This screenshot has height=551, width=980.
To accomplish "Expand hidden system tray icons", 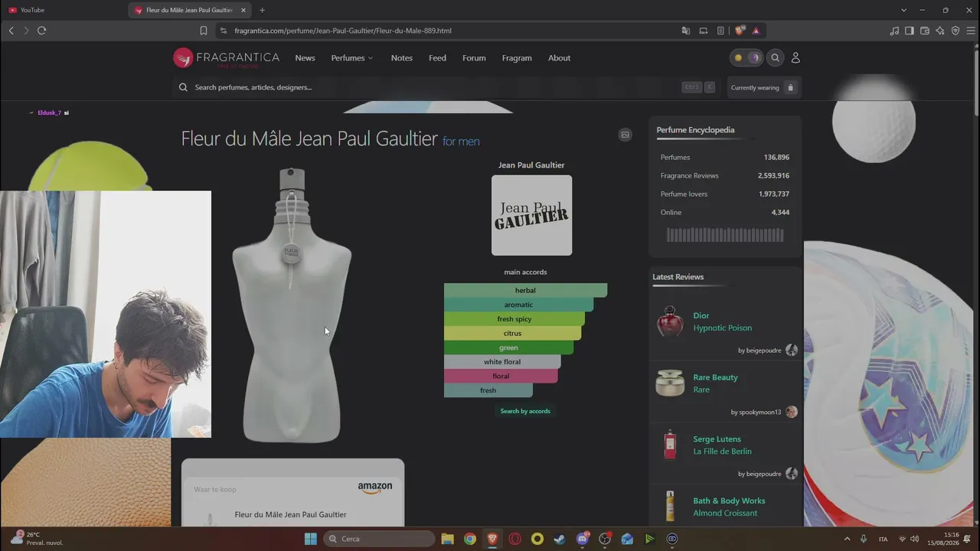I will [x=847, y=539].
